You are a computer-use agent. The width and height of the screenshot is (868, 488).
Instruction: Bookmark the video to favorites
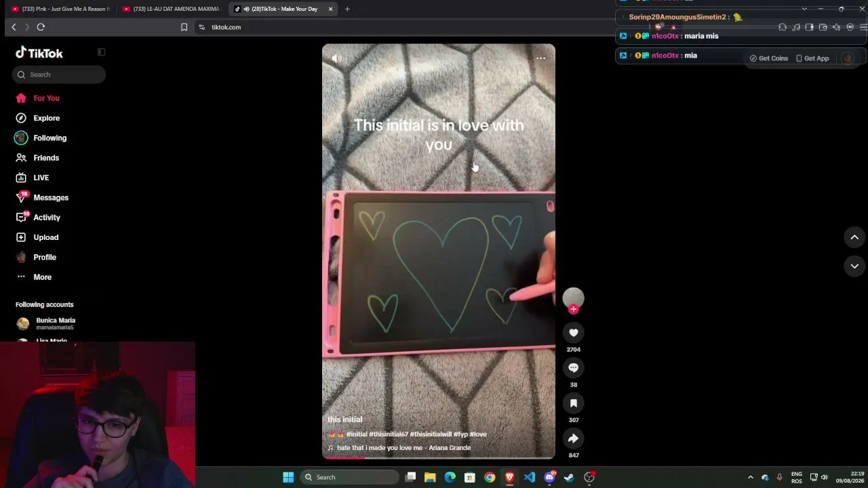coord(574,403)
